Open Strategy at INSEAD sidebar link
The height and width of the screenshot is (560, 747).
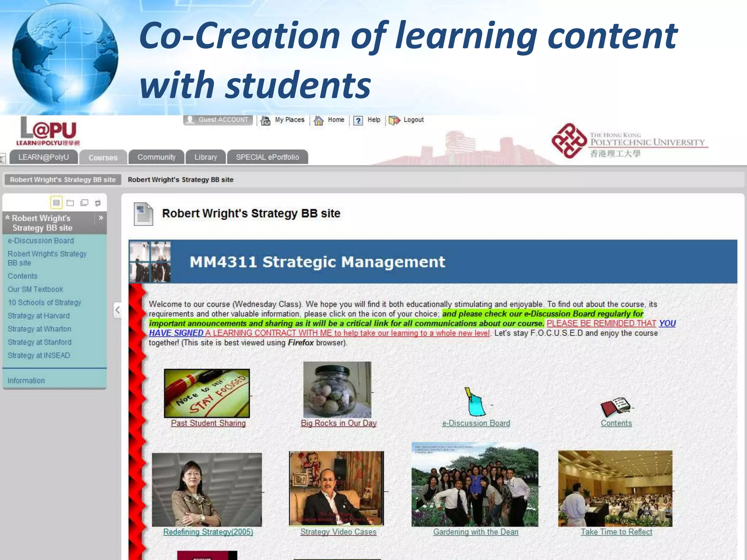tap(39, 355)
